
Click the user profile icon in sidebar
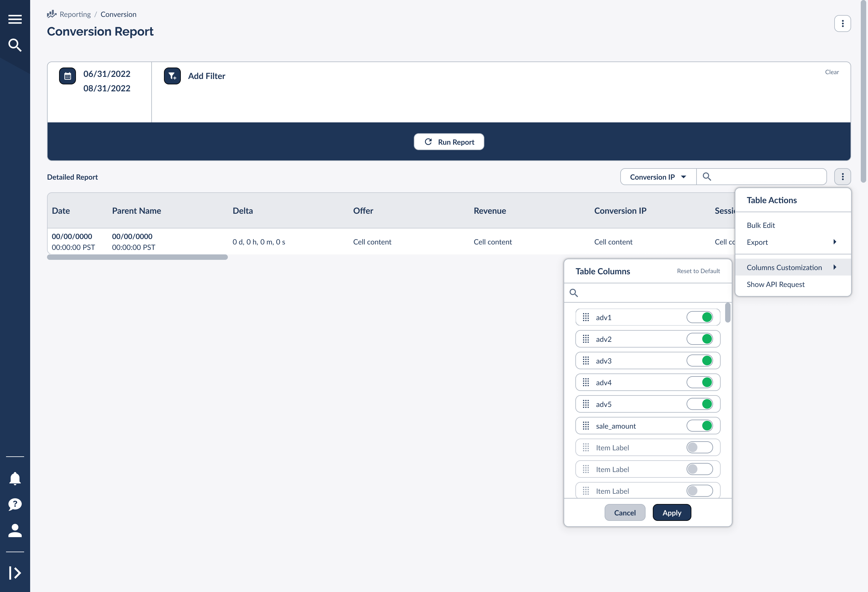(15, 531)
